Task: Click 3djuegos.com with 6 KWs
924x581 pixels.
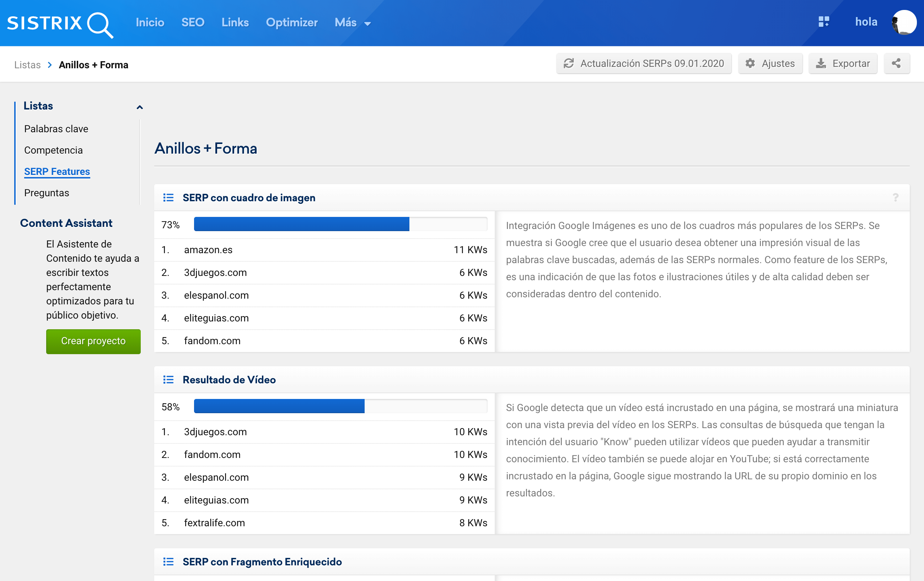Action: click(324, 273)
